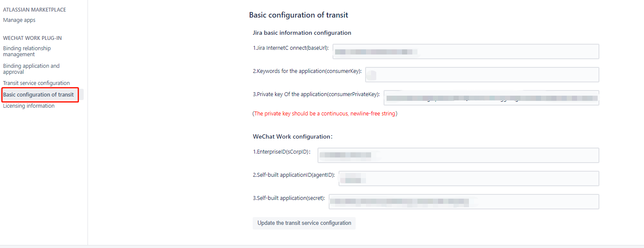Focus the consumerKey input field

482,75
